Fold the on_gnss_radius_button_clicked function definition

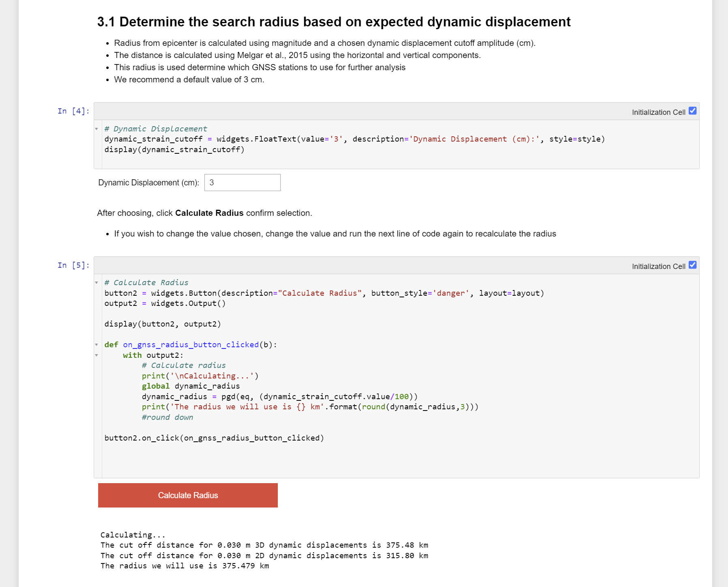[97, 344]
